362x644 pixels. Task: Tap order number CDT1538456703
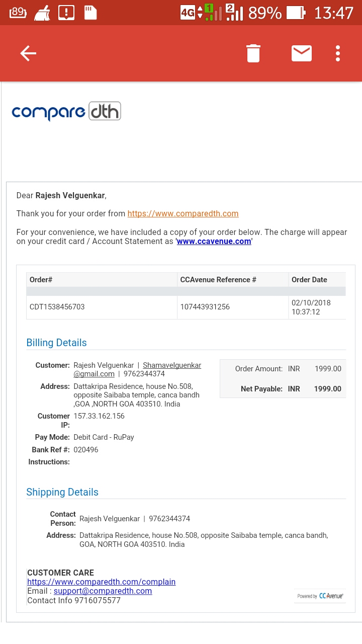(57, 307)
